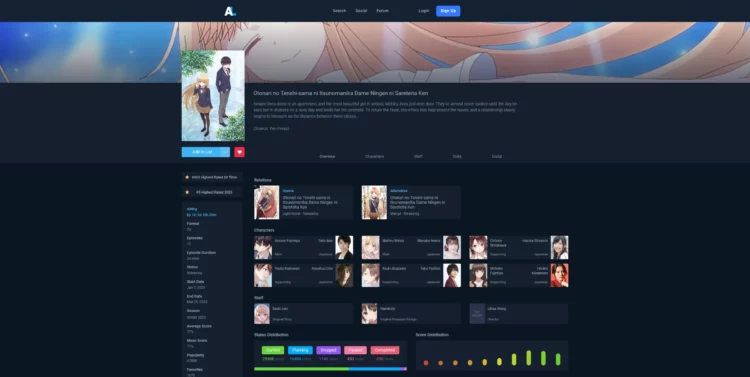
Task: Select the Overview tab
Action: [x=327, y=156]
